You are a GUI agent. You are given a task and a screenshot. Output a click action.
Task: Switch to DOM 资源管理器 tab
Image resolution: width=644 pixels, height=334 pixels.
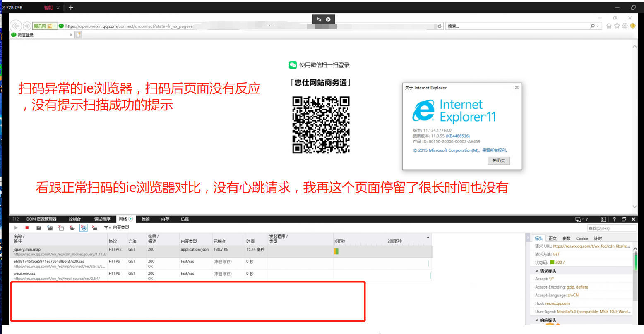pyautogui.click(x=41, y=219)
